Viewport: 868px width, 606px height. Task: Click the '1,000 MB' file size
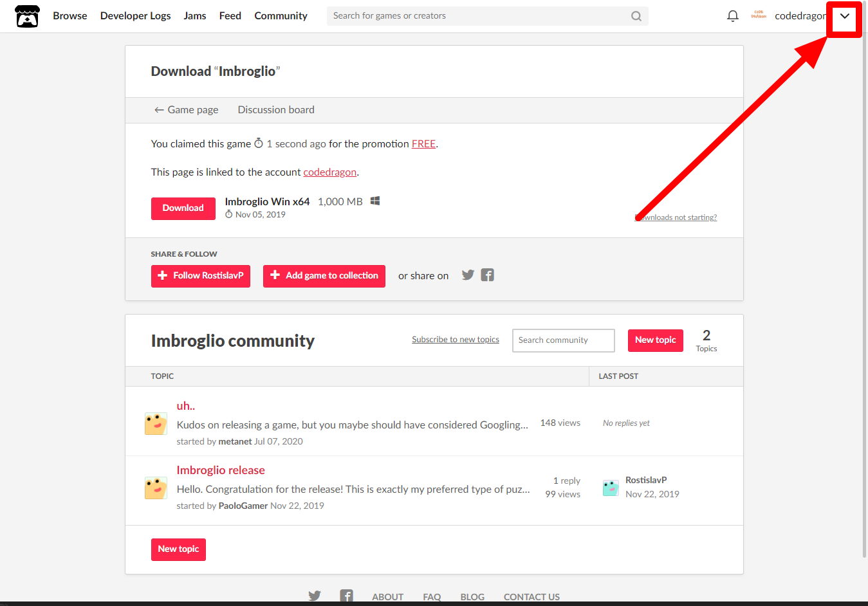coord(340,201)
